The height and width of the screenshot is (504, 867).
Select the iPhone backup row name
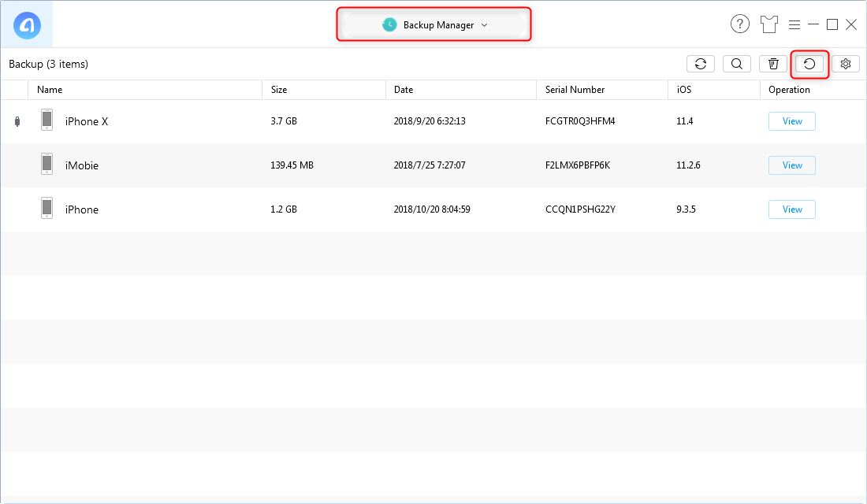(x=82, y=210)
